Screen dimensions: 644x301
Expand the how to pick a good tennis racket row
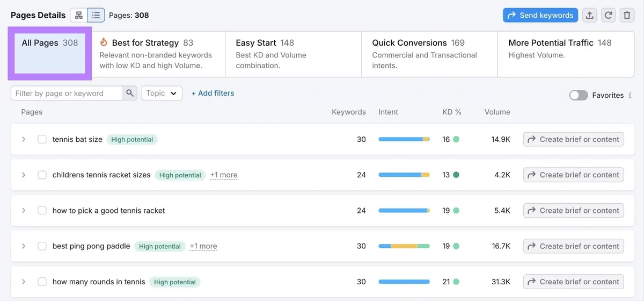click(24, 211)
